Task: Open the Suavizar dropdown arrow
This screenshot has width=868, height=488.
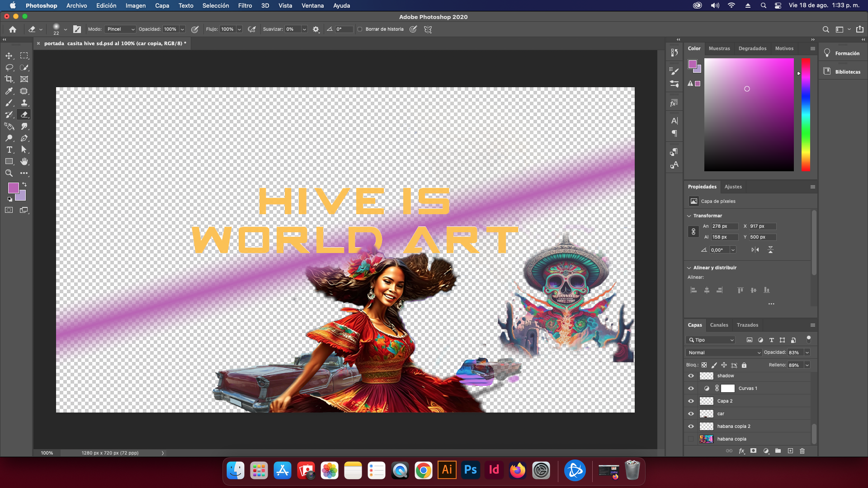Action: 304,29
